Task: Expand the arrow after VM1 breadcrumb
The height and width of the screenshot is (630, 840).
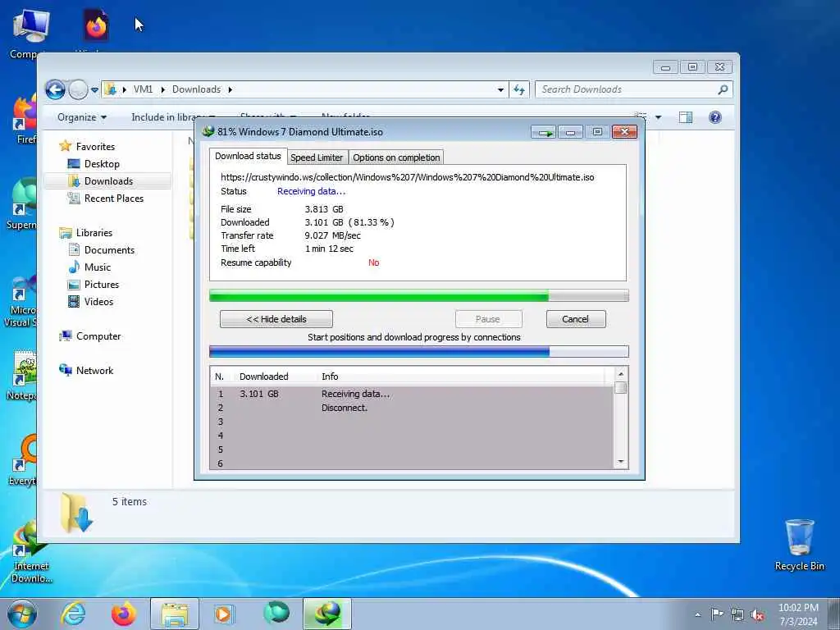Action: 163,89
